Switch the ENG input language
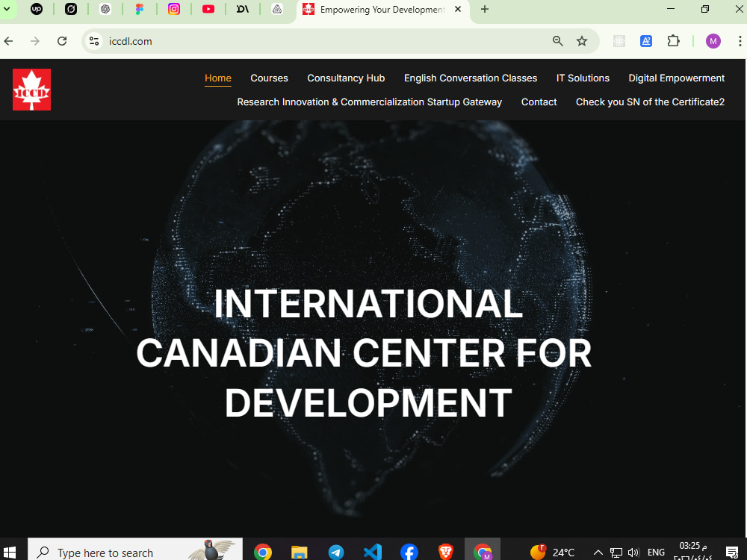The height and width of the screenshot is (560, 747). 656,553
